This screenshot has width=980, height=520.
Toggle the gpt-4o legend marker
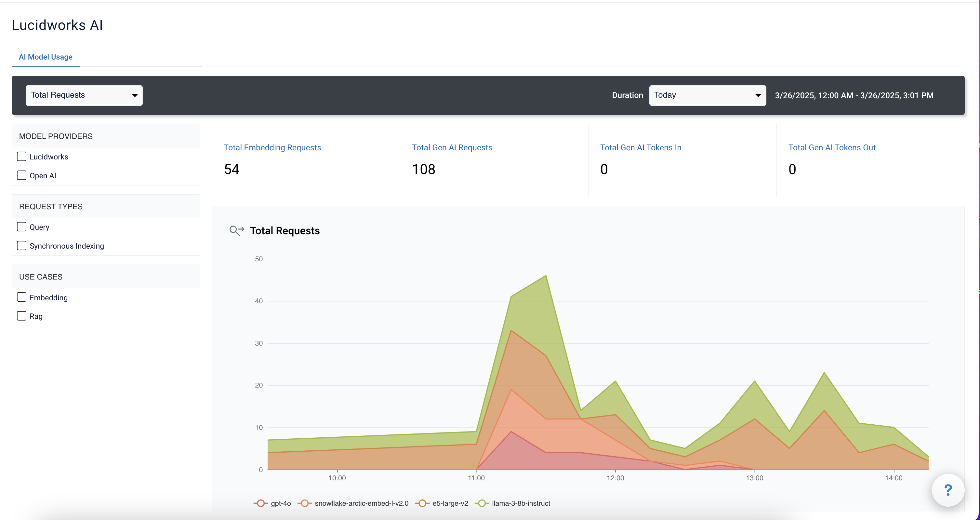click(x=260, y=503)
